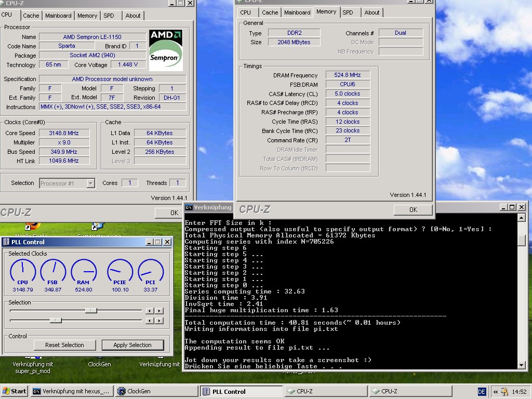Click the PCIE clock dial in PLL Control
This screenshot has width=532, height=399.
120,272
